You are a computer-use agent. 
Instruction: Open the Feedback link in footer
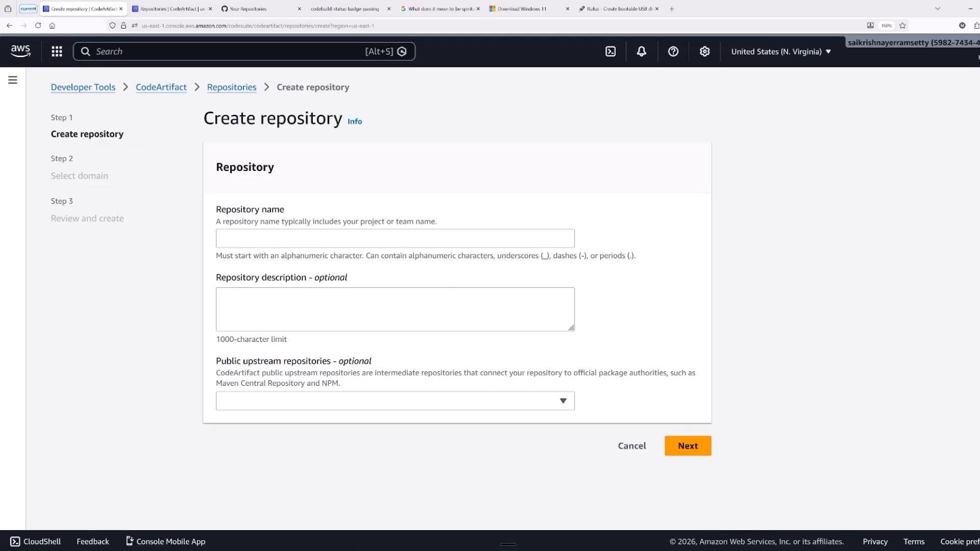(x=93, y=541)
